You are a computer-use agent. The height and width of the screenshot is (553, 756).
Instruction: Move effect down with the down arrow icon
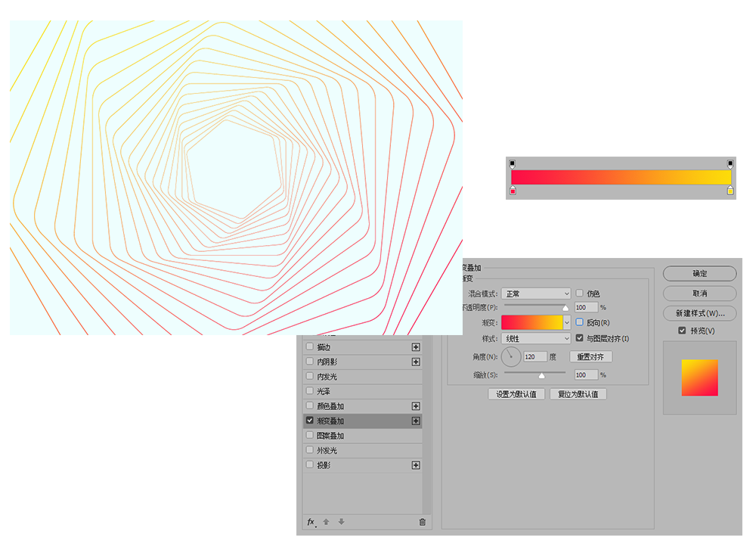coord(342,522)
